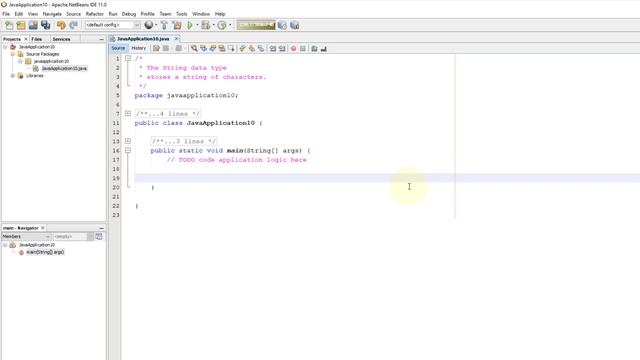Select JavaApplication10.java in the project tree
The image size is (640, 360).
pos(64,69)
